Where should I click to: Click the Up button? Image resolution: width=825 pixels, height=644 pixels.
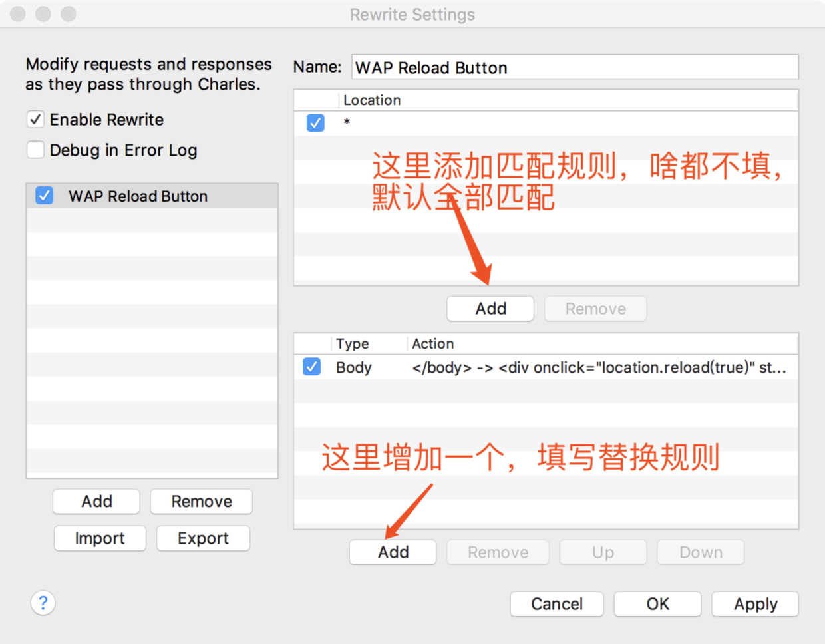[603, 552]
